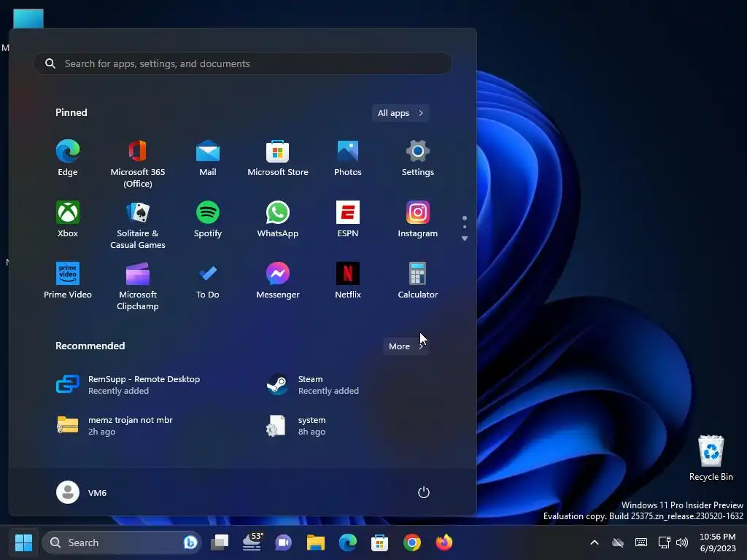Launch Instagram
The height and width of the screenshot is (560, 747).
[x=418, y=219]
